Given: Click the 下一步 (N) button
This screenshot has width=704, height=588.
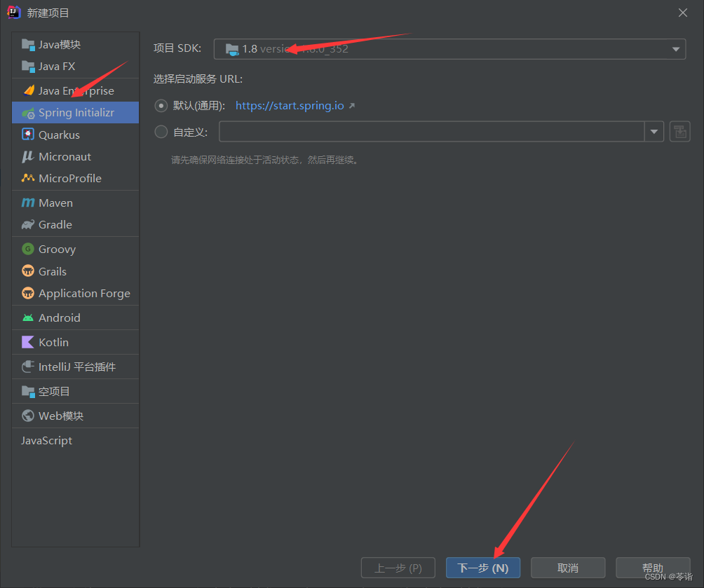Looking at the screenshot, I should (483, 568).
